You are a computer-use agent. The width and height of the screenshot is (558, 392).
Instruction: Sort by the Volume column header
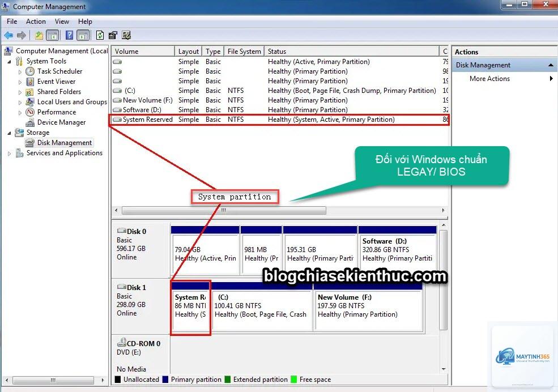click(x=143, y=51)
